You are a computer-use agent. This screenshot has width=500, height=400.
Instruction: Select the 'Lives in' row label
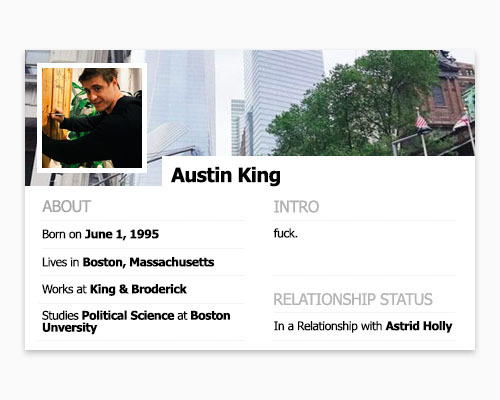click(60, 262)
